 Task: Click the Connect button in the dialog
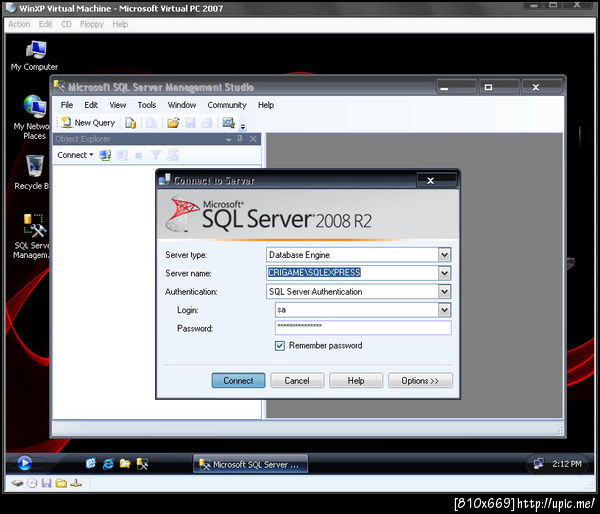238,381
